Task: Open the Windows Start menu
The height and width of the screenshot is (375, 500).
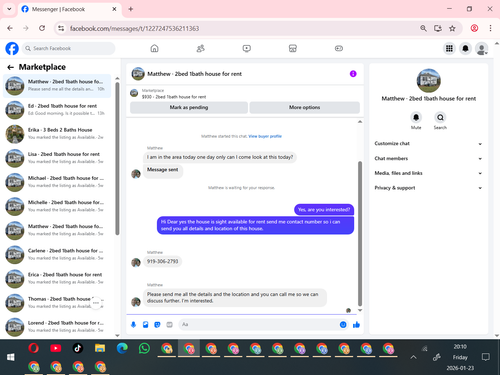Action: pos(11,357)
